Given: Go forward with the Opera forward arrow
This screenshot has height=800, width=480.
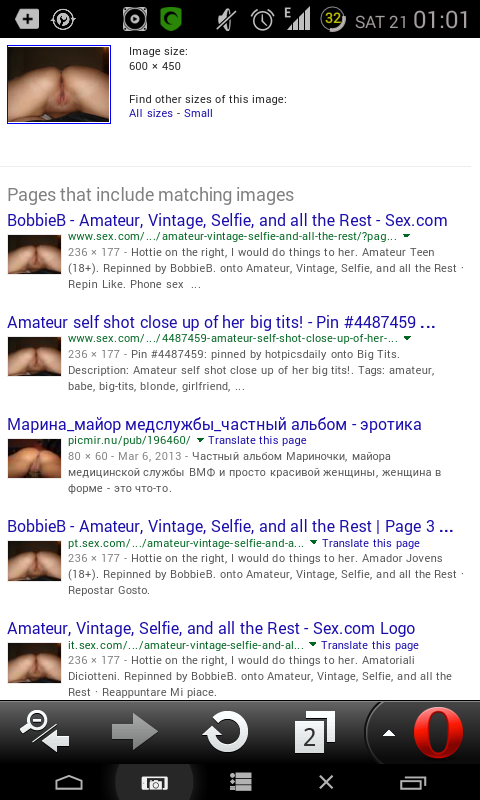Looking at the screenshot, I should coord(135,733).
